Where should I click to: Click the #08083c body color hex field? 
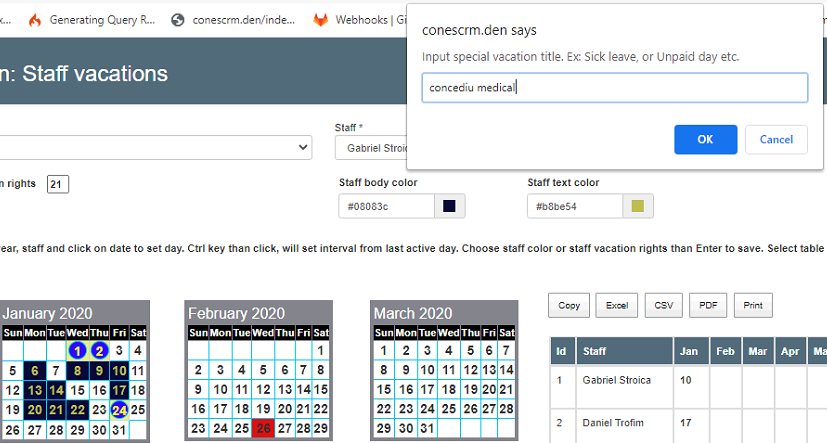click(x=386, y=206)
